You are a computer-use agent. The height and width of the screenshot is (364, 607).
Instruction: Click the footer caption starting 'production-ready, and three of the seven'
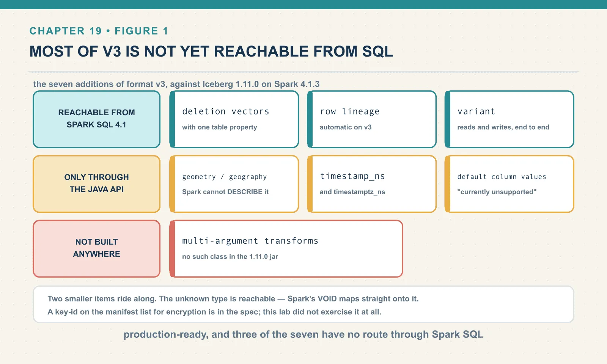coord(303,334)
